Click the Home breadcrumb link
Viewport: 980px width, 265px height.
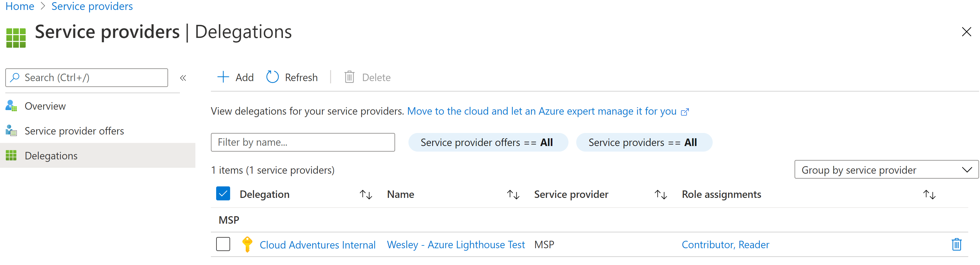coord(20,6)
